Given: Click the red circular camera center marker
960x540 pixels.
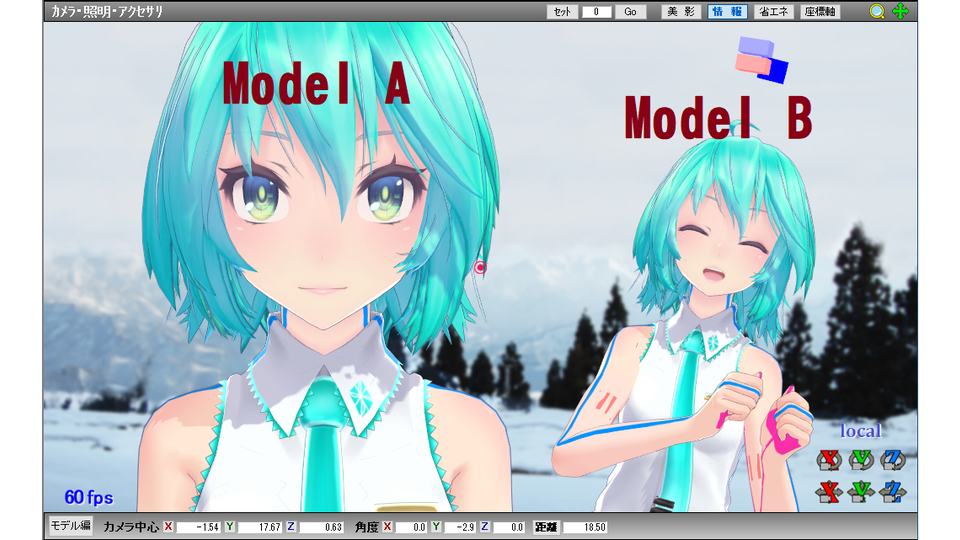Looking at the screenshot, I should 480,267.
